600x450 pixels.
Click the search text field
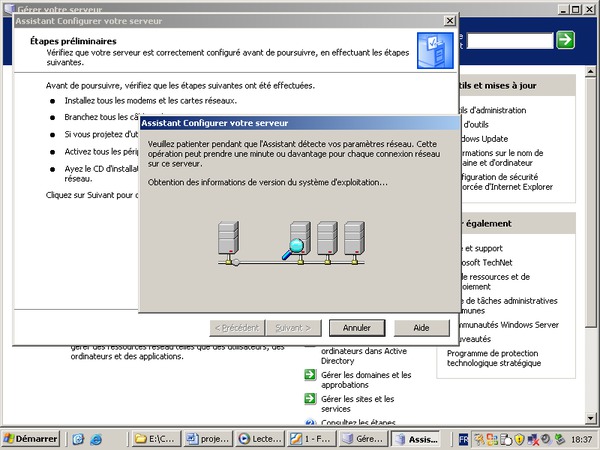(508, 40)
